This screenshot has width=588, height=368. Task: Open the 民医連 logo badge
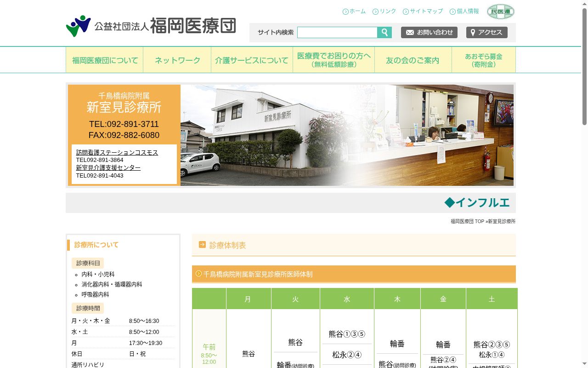tap(501, 11)
